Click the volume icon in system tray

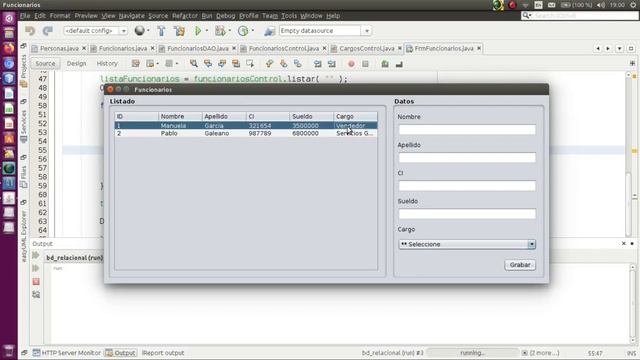point(600,5)
